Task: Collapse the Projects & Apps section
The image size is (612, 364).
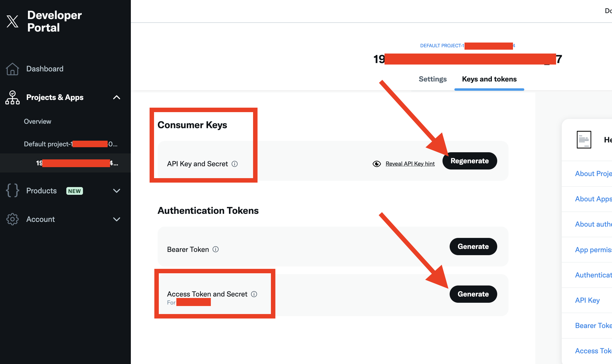Action: 117,97
